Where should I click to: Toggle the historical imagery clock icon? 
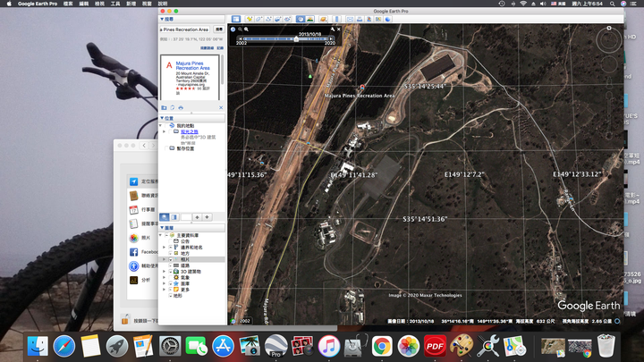click(301, 19)
